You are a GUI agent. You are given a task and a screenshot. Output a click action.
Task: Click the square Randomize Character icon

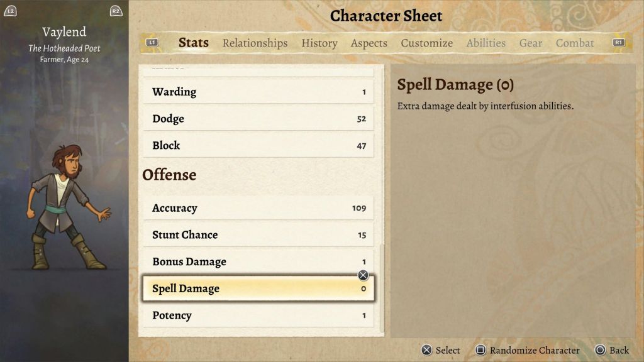(480, 350)
